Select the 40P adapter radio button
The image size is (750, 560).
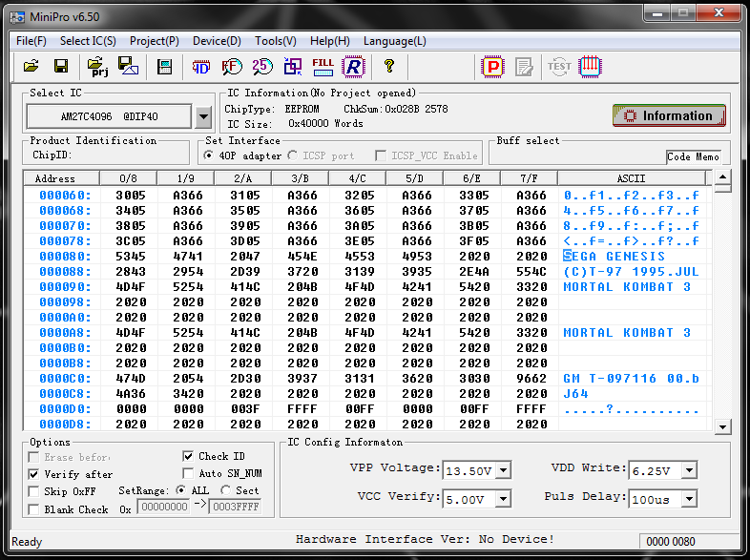tap(209, 156)
